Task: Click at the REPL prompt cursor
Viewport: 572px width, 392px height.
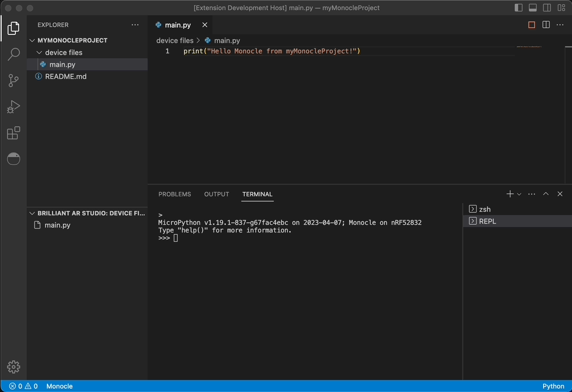Action: click(x=175, y=238)
